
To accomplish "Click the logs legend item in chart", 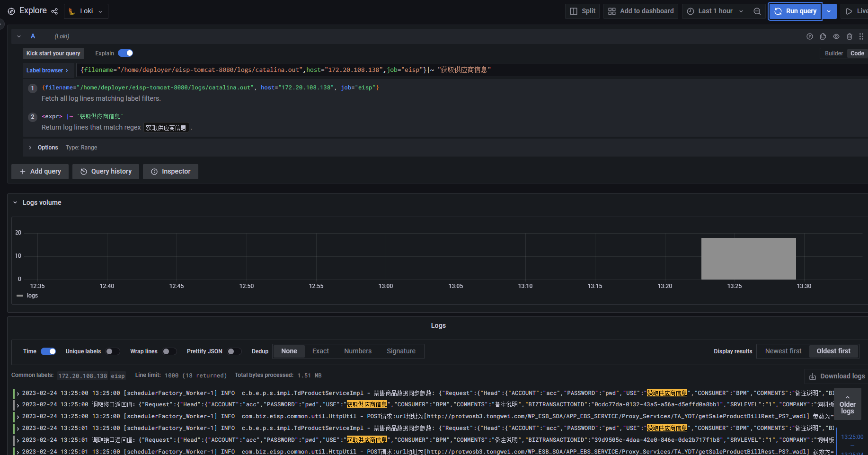I will tap(27, 296).
